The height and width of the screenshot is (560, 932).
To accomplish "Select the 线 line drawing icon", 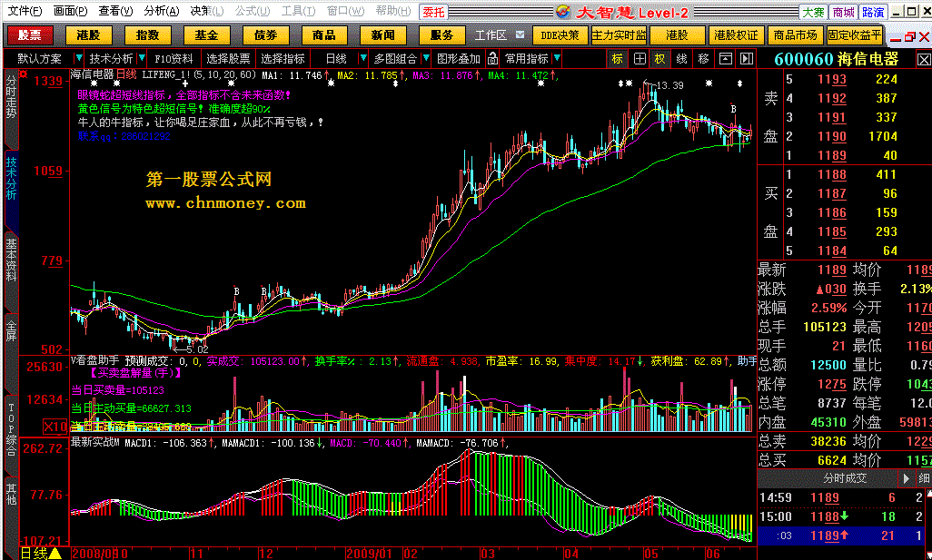I will pyautogui.click(x=682, y=59).
